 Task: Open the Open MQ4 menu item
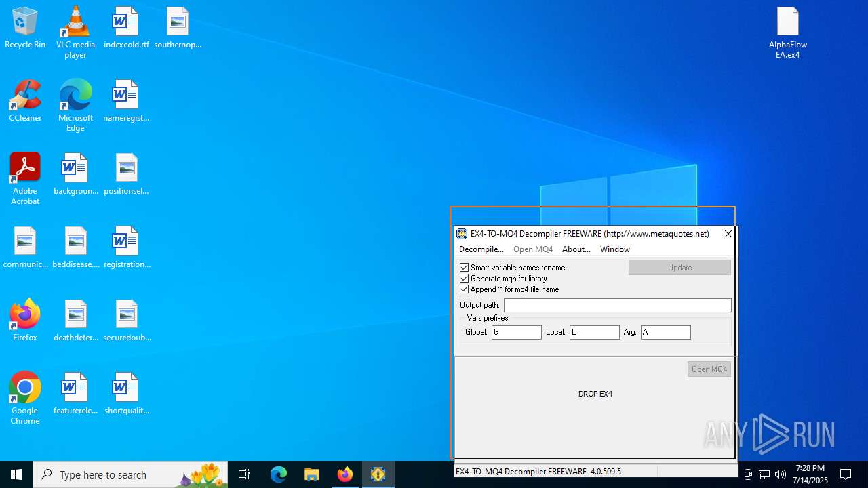[533, 249]
